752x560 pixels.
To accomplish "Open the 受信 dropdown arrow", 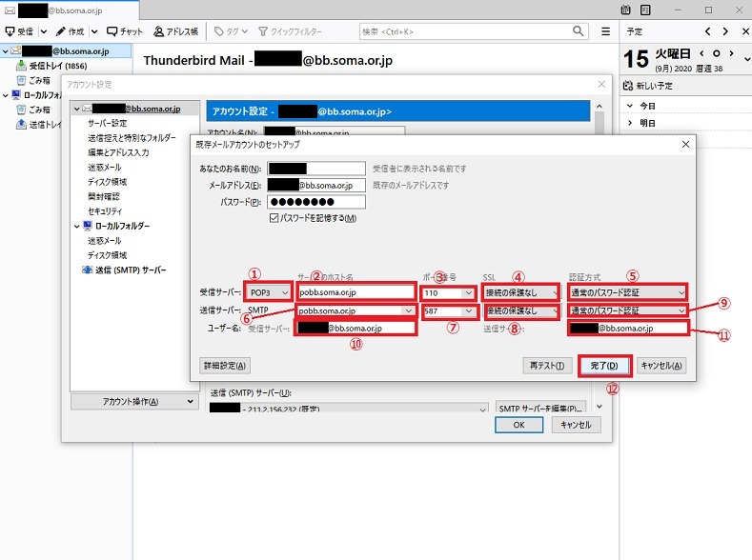I will click(x=44, y=31).
